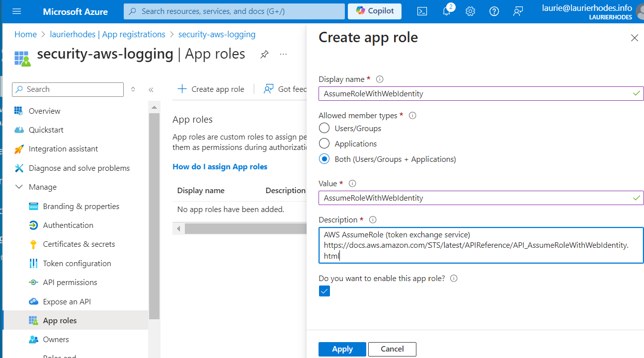
Task: Open the help question mark icon
Action: 494,11
